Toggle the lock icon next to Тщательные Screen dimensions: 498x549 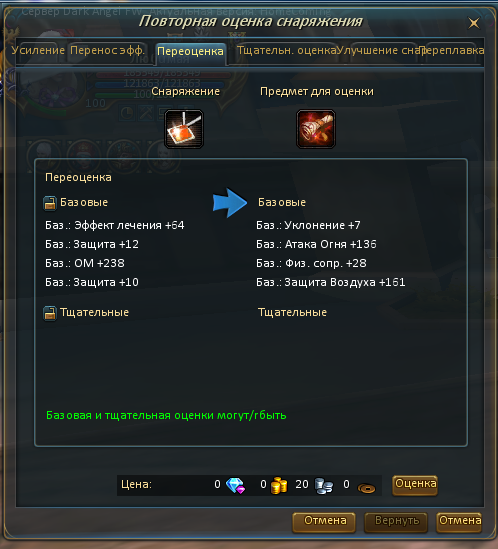(50, 313)
